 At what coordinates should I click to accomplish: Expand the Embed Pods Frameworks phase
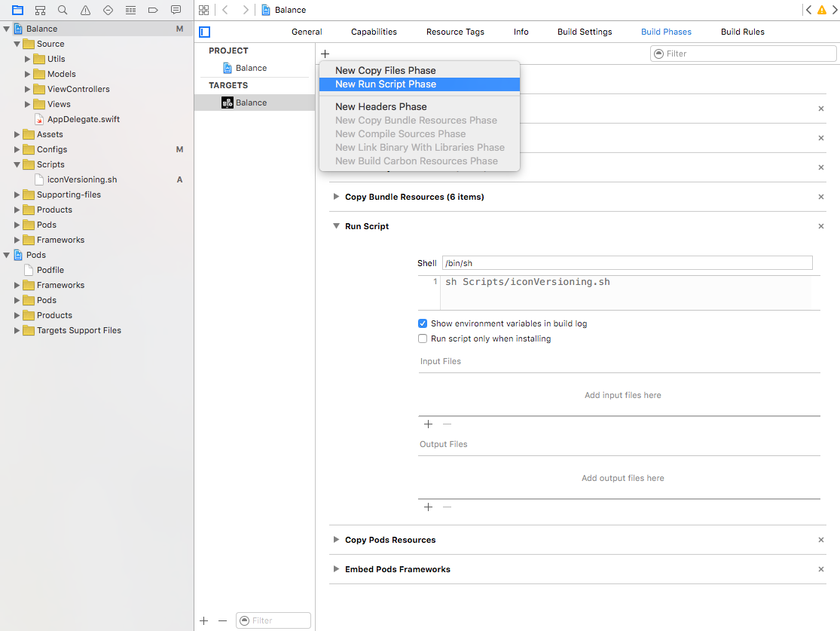pos(336,569)
